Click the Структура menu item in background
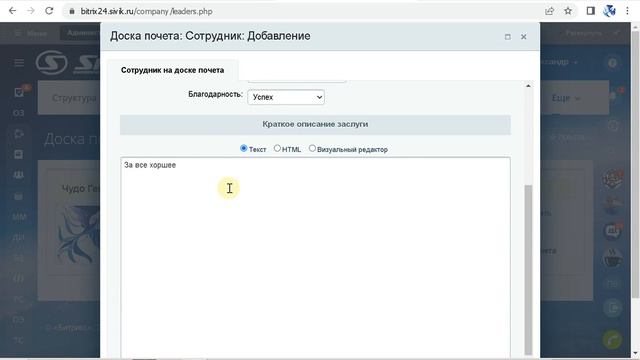 point(73,98)
